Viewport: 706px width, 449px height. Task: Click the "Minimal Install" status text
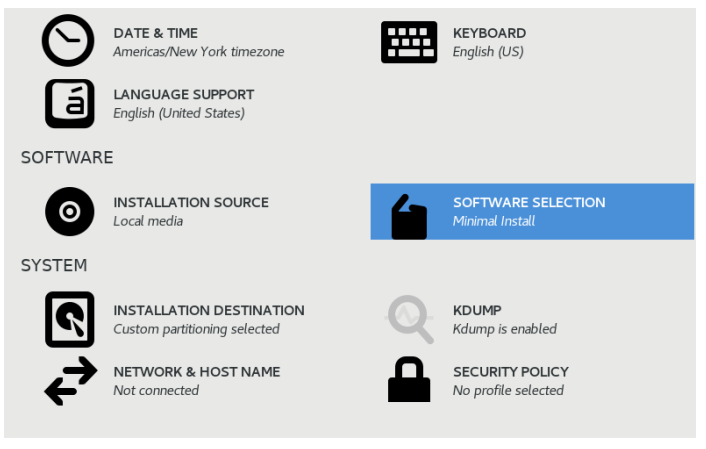pyautogui.click(x=493, y=221)
